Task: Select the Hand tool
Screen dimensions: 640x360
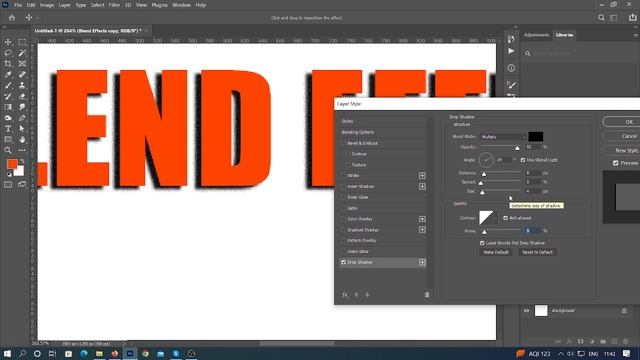Action: click(x=22, y=140)
